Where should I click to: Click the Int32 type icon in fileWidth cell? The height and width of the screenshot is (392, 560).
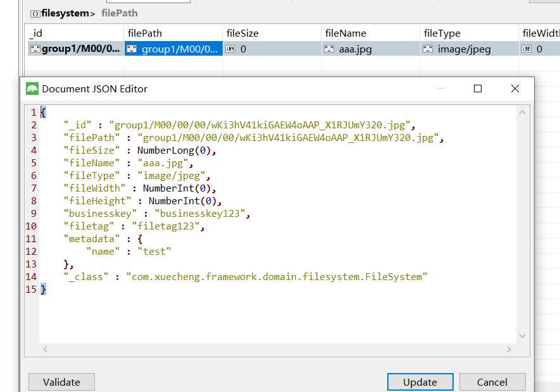[526, 49]
